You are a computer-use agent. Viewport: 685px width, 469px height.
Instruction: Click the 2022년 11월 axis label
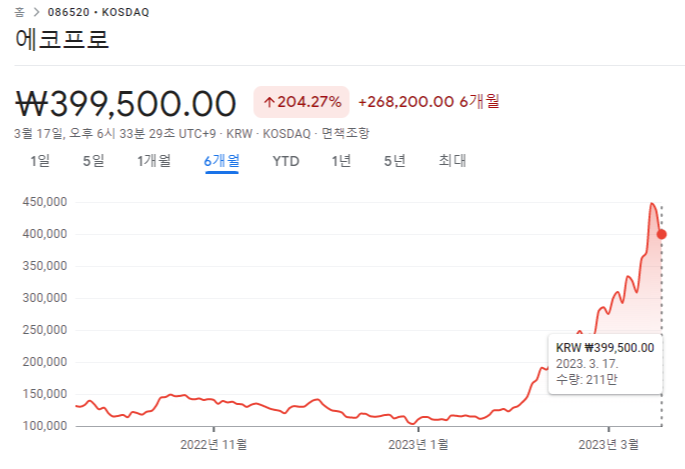click(x=214, y=445)
